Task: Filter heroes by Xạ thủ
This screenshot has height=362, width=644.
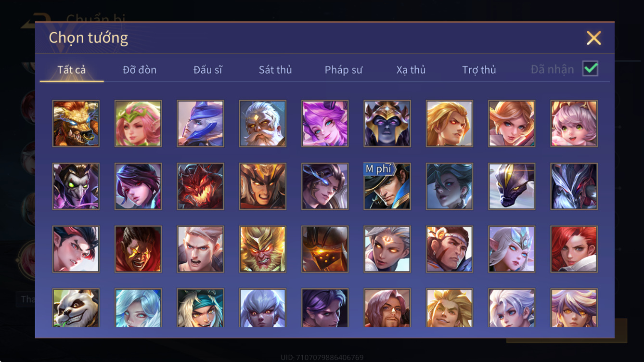Action: tap(411, 70)
